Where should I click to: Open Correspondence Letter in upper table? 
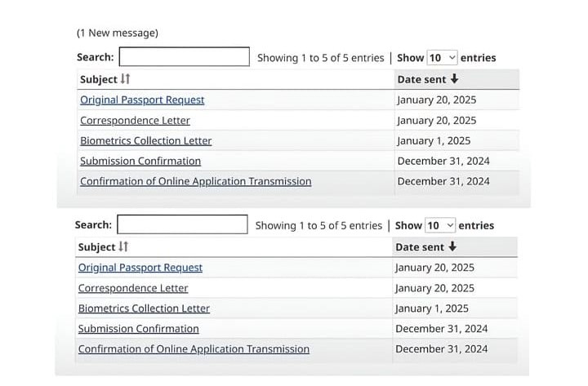click(135, 121)
